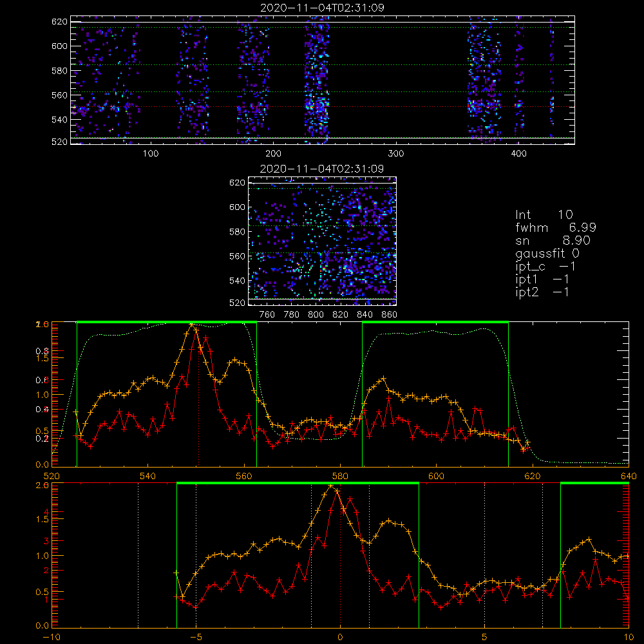Click x-axis tick '520' on the upper profile plot
Screen dimensions: 644x644
(52, 476)
